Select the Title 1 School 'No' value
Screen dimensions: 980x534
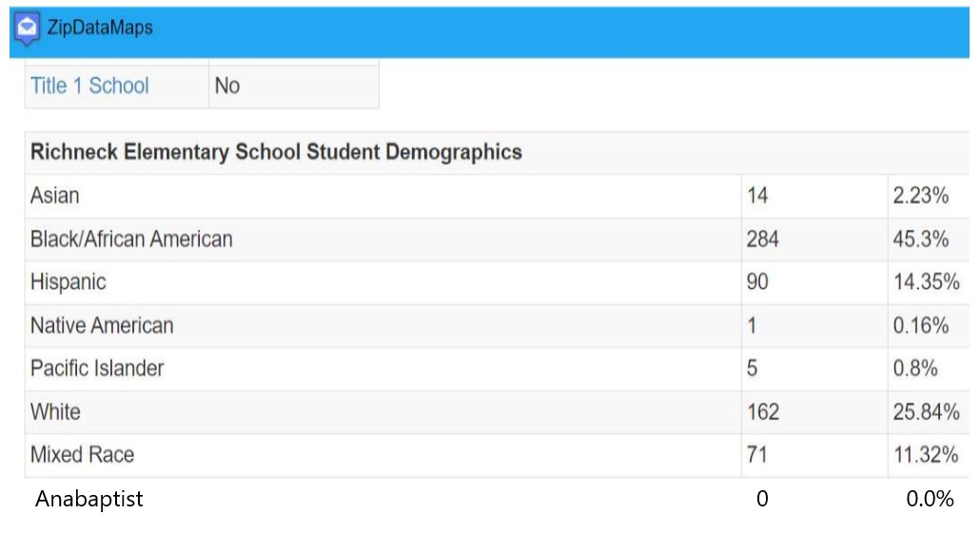(226, 86)
